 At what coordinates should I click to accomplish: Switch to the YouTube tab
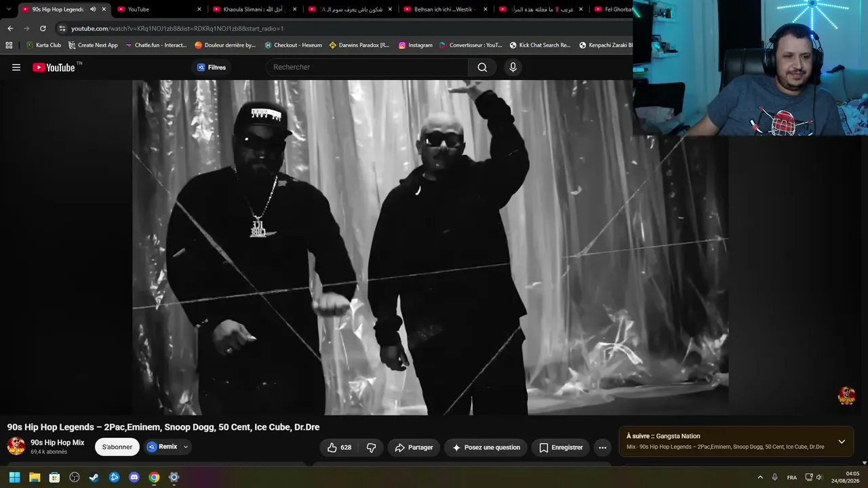click(x=159, y=9)
